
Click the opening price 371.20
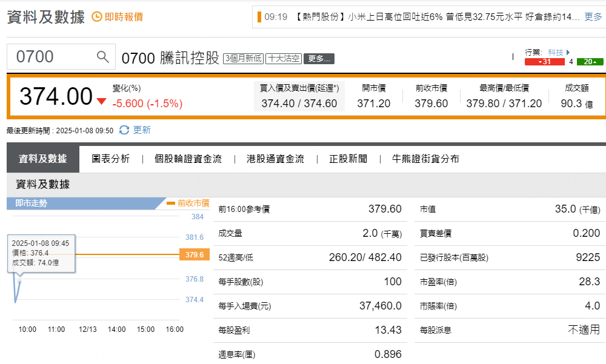374,104
